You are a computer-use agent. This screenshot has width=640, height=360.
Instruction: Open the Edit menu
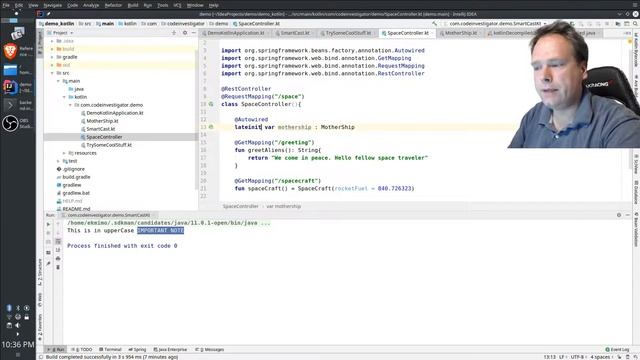(19, 5)
